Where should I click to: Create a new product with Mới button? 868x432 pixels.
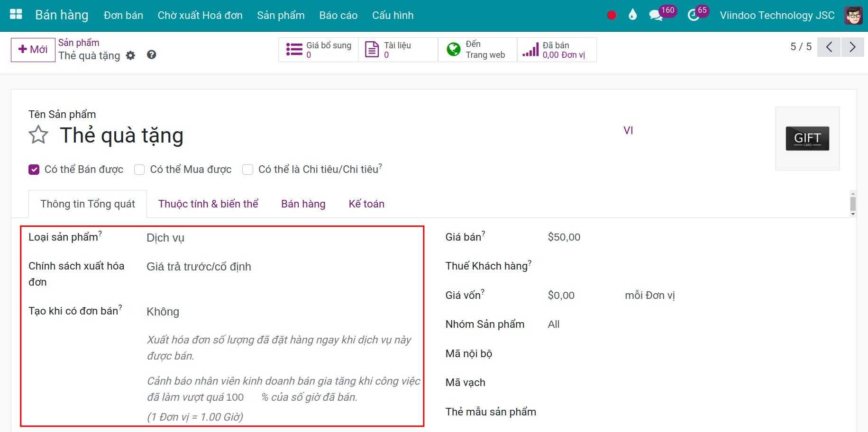32,49
